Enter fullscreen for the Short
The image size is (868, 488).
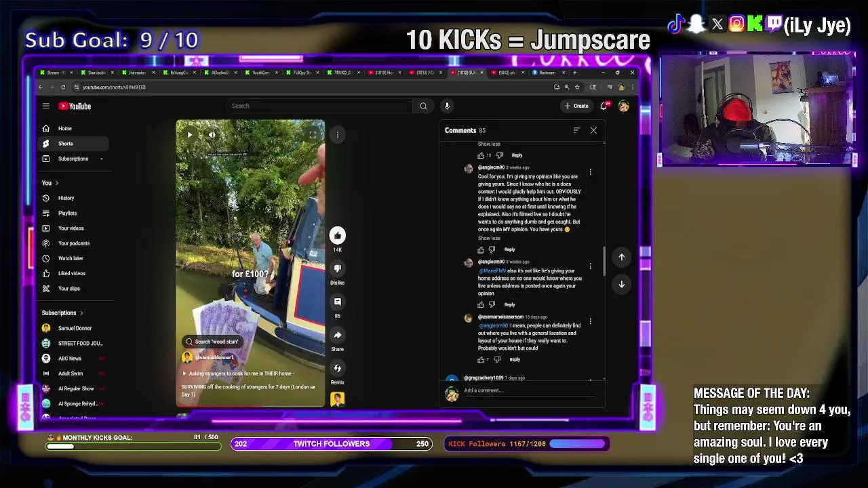pos(313,135)
